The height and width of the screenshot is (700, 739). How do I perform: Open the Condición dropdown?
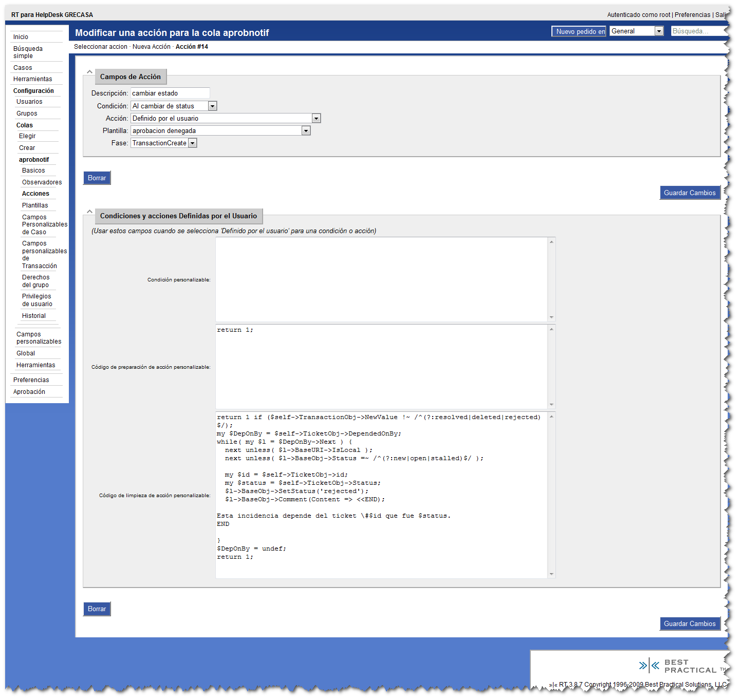point(212,106)
